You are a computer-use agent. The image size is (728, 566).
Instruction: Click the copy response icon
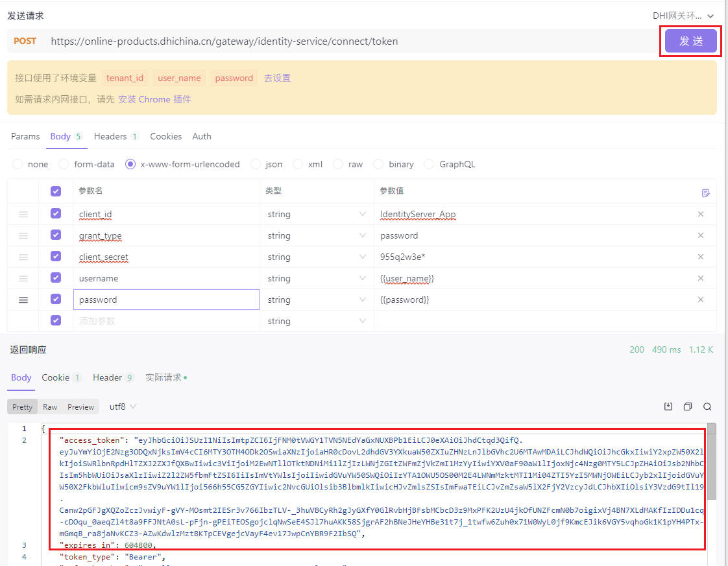[688, 407]
